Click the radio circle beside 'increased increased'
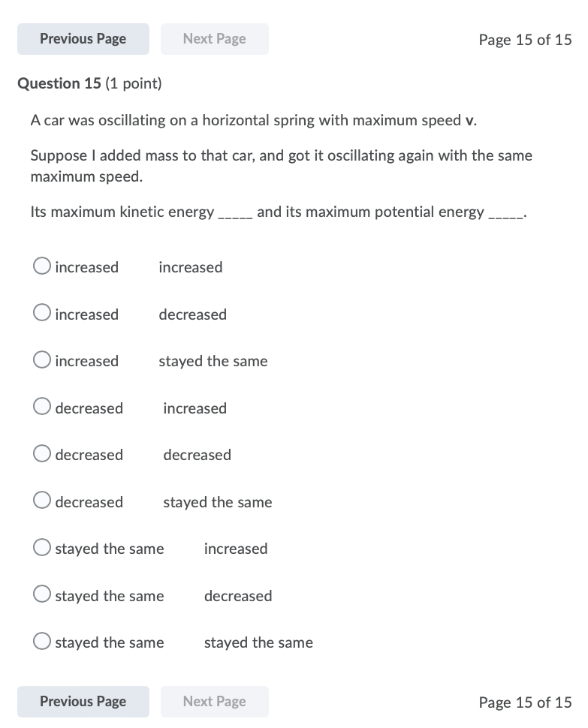The width and height of the screenshot is (588, 728). [x=42, y=265]
